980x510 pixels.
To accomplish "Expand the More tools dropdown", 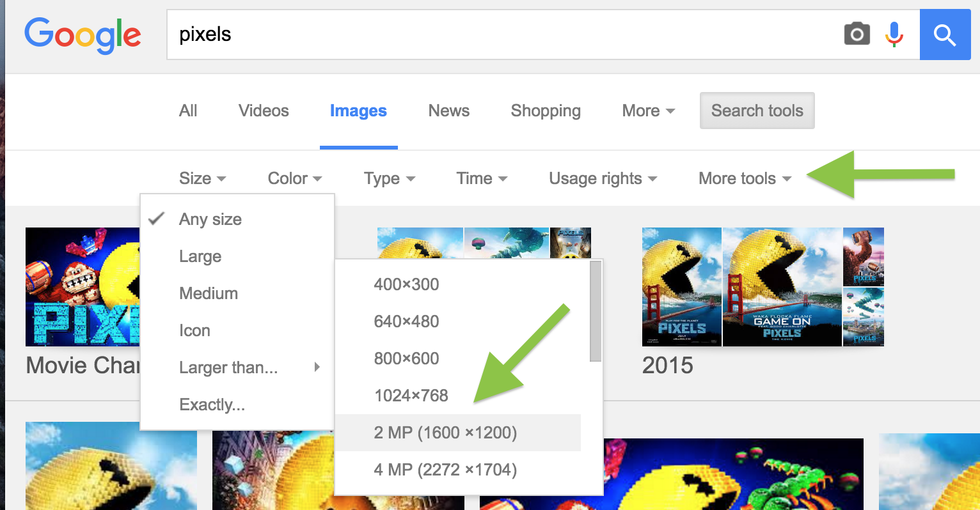I will [745, 178].
